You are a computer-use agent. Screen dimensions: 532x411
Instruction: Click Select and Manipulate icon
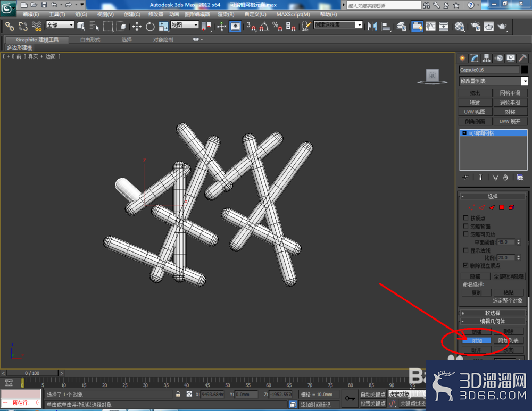point(221,27)
